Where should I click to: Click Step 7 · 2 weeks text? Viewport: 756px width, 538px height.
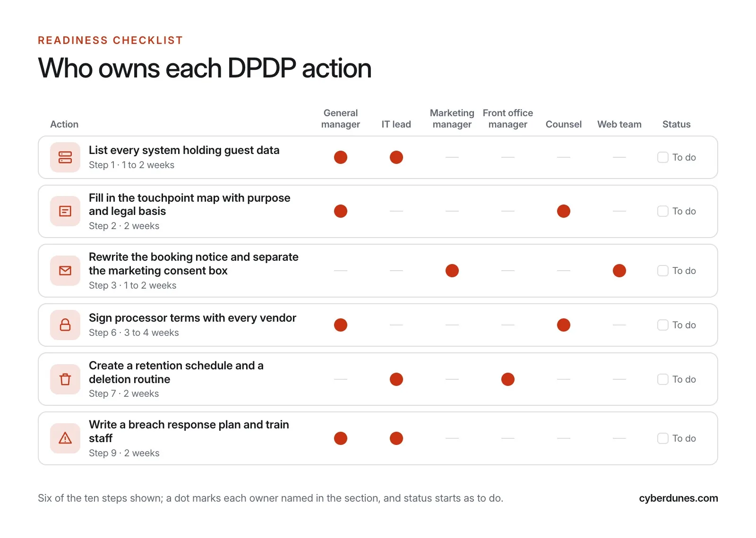[x=124, y=393]
